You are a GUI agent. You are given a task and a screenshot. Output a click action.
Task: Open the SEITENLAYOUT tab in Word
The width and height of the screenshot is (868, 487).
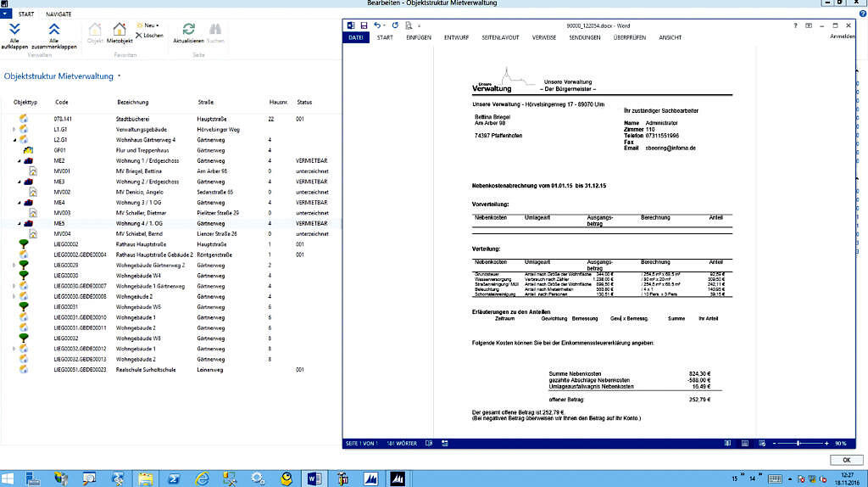point(500,37)
